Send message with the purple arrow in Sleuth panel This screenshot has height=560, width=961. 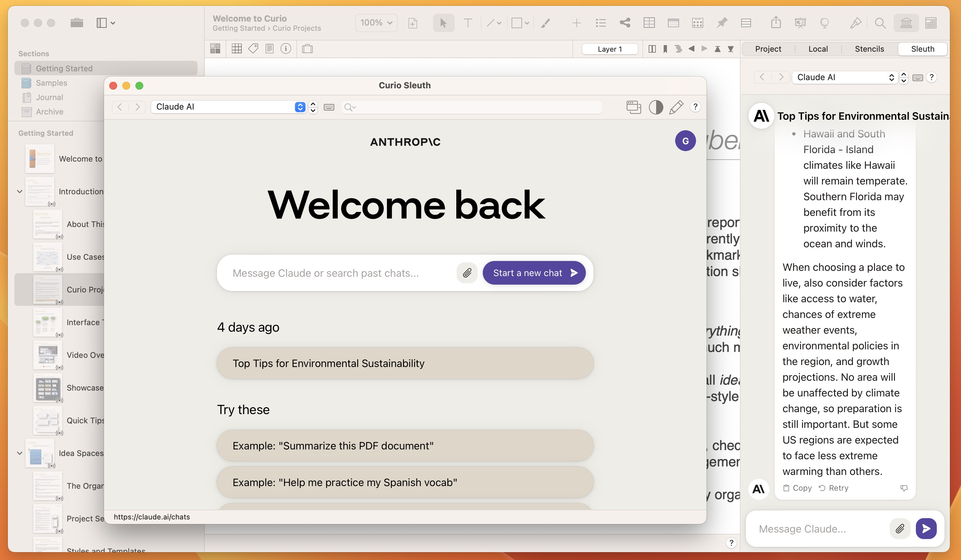(x=926, y=528)
